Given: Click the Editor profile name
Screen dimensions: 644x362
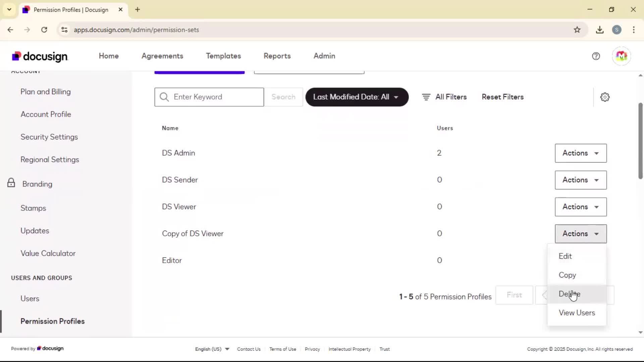Looking at the screenshot, I should pos(172,260).
